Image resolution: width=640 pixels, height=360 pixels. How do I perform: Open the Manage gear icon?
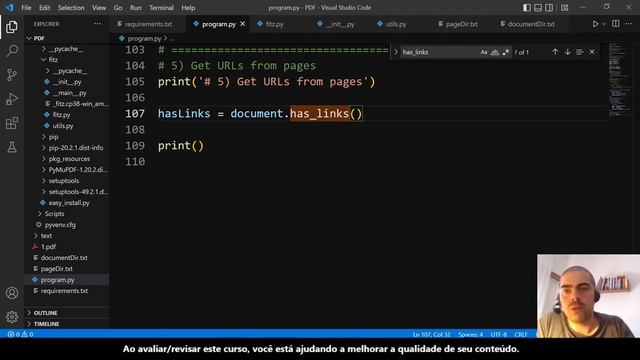(12, 316)
